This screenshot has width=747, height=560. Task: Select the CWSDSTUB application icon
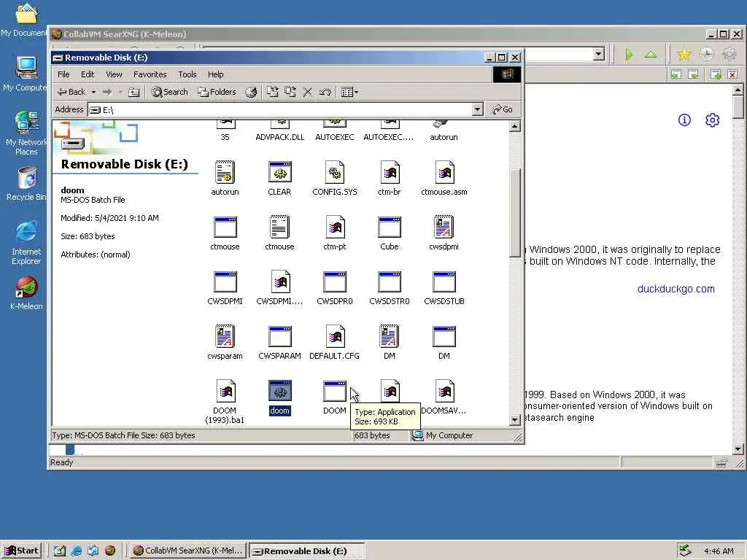pos(444,288)
